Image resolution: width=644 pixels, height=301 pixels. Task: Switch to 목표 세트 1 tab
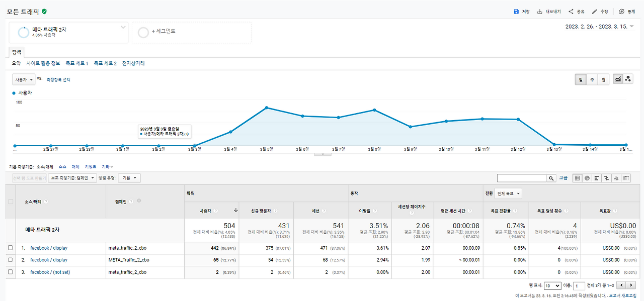77,63
